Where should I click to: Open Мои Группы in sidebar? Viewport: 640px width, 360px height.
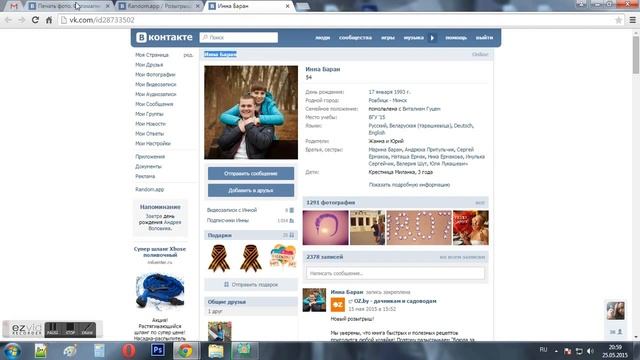[x=149, y=114]
